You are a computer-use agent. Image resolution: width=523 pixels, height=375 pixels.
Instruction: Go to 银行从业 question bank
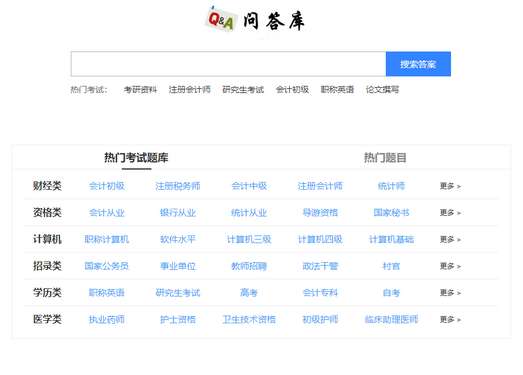pos(178,213)
